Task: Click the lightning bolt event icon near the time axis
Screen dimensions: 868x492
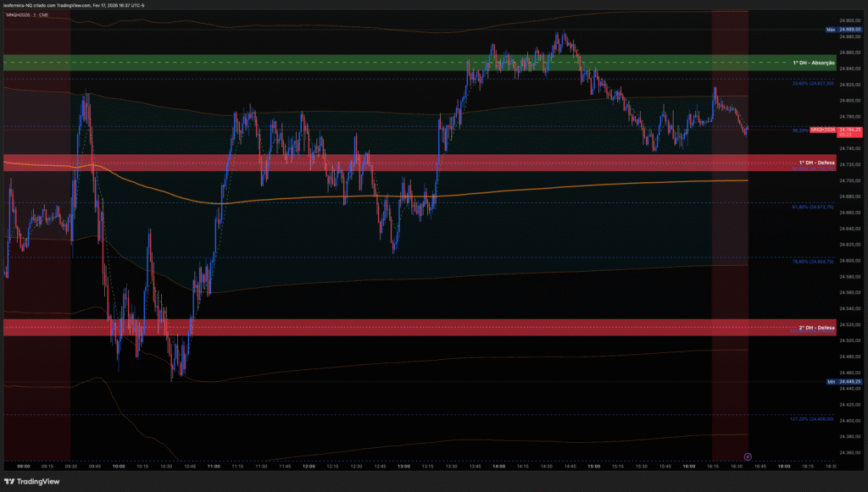Action: coord(748,456)
